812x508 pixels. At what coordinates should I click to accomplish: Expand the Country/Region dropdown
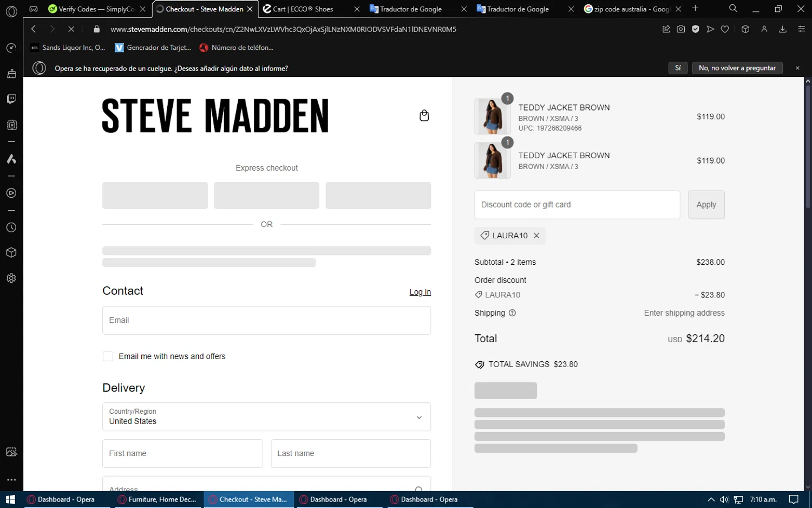[266, 417]
